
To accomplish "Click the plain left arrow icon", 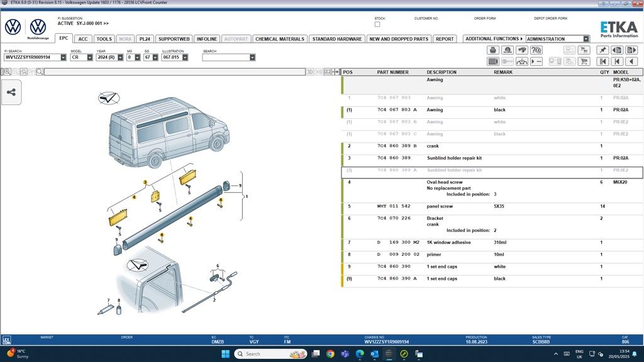I will [631, 62].
